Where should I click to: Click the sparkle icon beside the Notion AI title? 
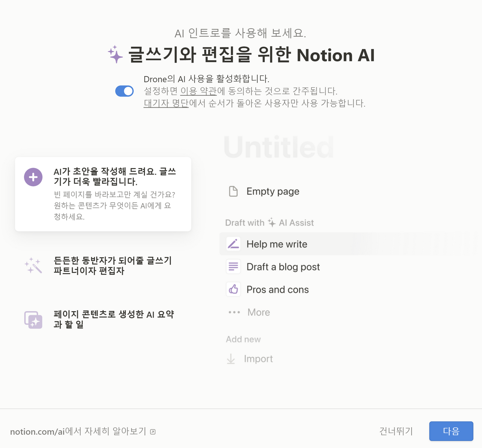click(x=116, y=55)
